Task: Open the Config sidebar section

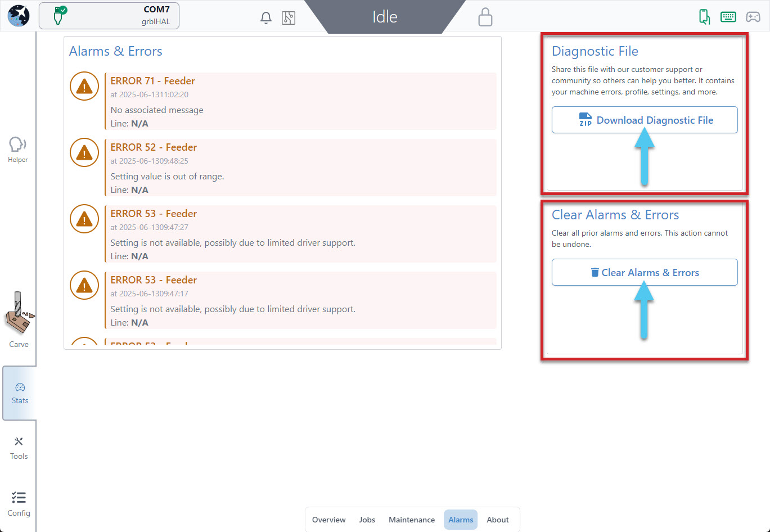Action: point(19,504)
